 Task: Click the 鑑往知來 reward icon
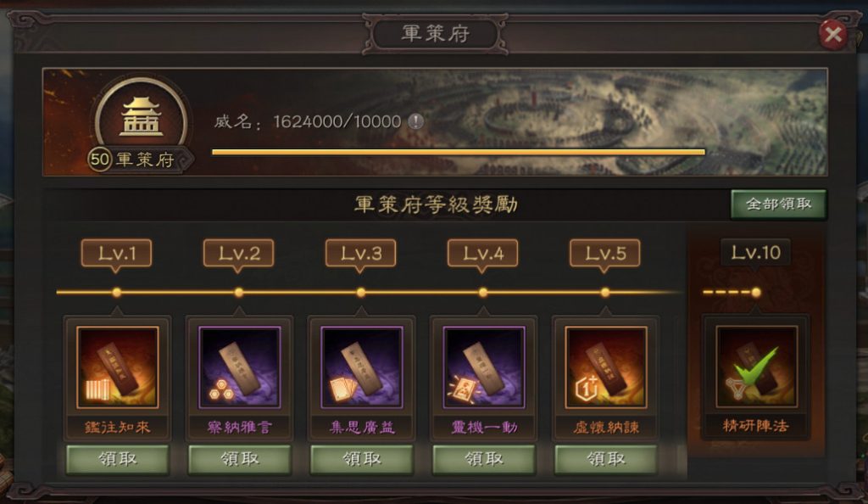(x=117, y=367)
